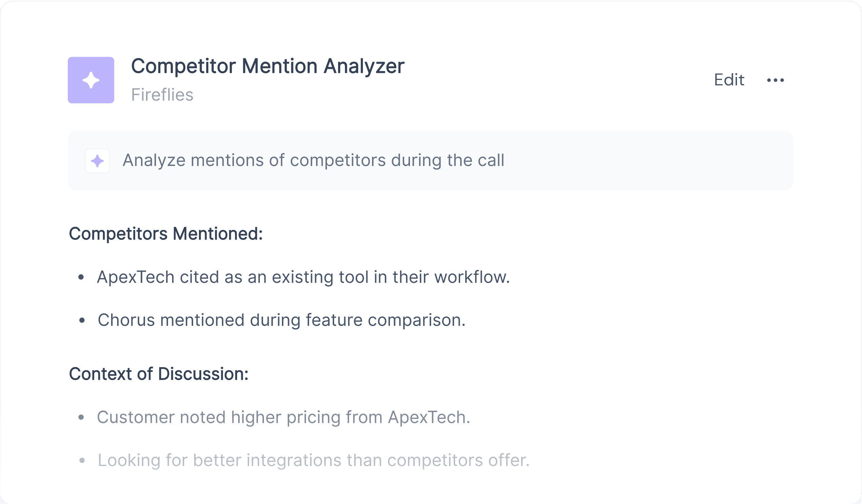Open the three-dot more options menu
Image resolution: width=862 pixels, height=504 pixels.
[x=776, y=80]
